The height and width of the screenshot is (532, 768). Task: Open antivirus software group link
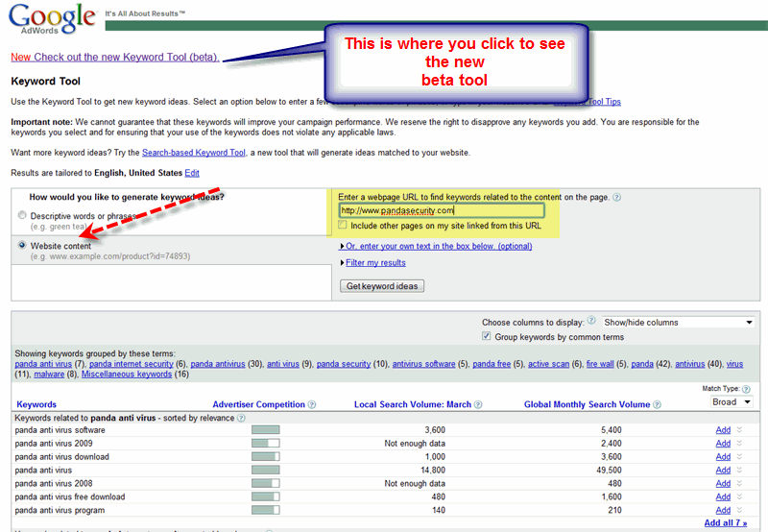[x=423, y=364]
